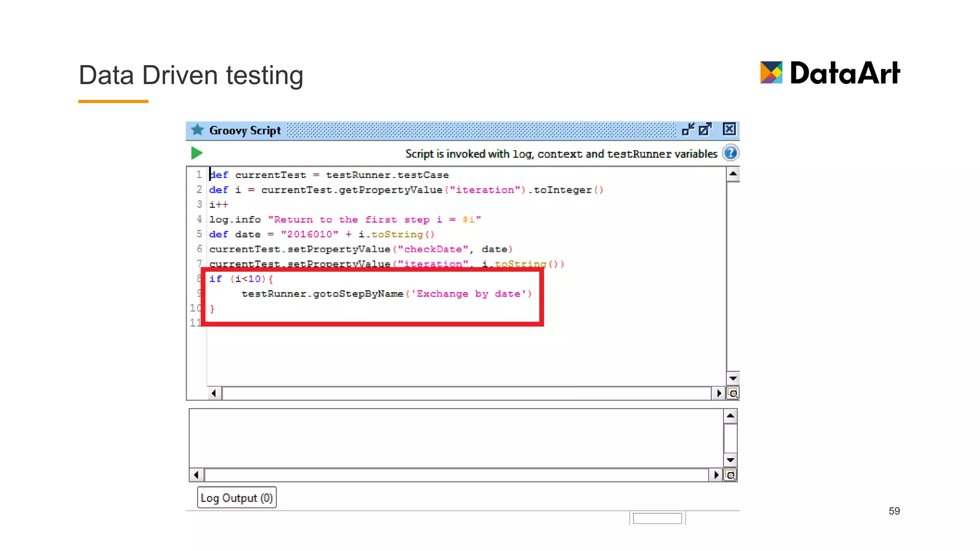Image resolution: width=980 pixels, height=551 pixels.
Task: Click inside the empty log output area
Action: [456, 438]
